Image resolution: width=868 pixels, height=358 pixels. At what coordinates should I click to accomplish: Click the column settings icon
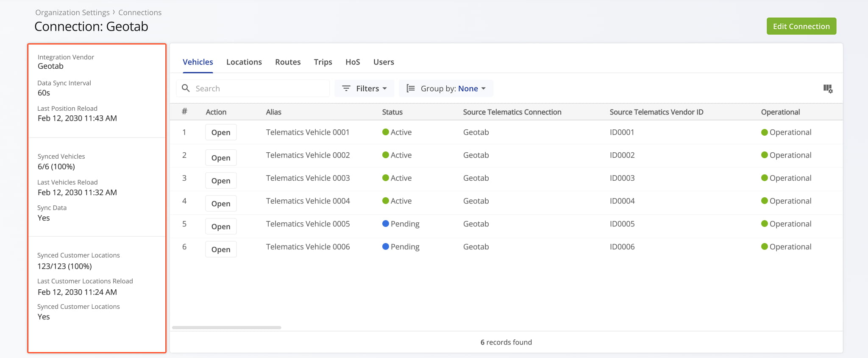pyautogui.click(x=828, y=89)
